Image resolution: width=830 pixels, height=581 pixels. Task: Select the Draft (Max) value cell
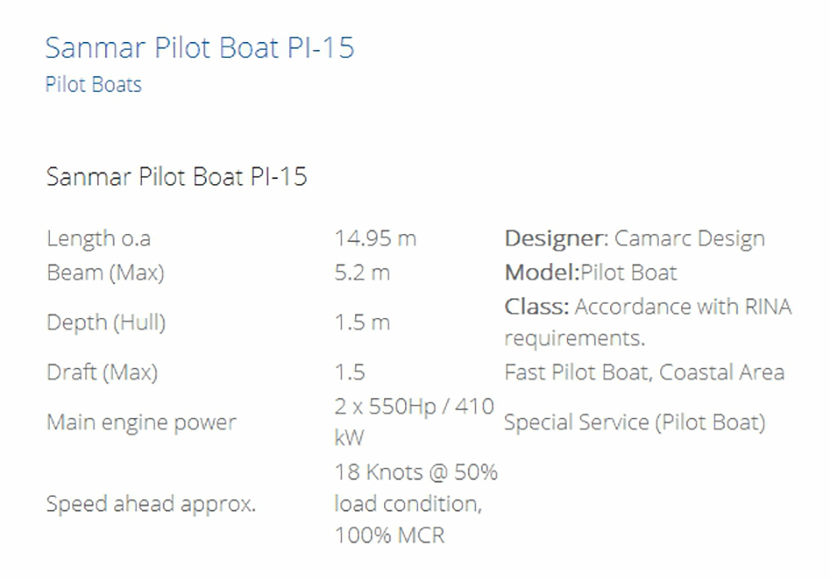[350, 372]
